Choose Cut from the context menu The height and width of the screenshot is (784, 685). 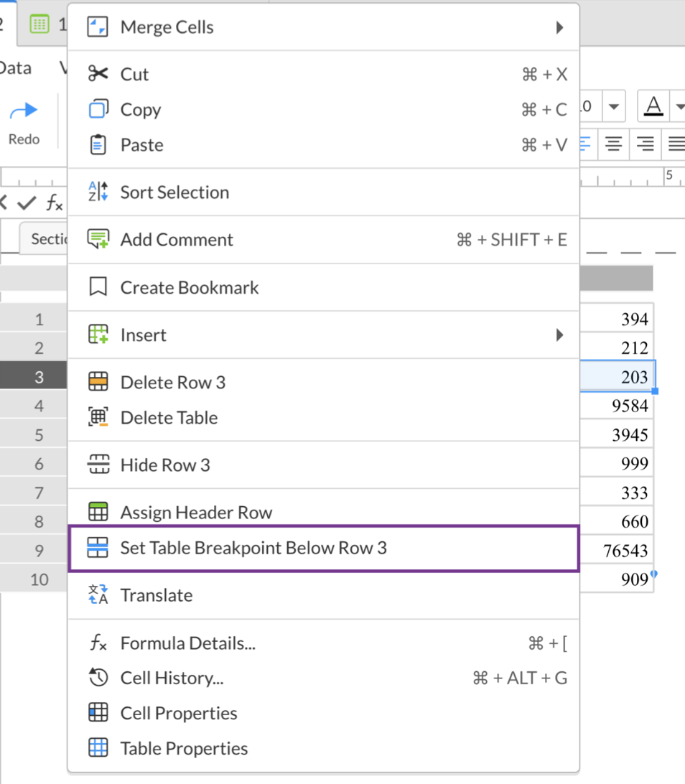click(324, 74)
